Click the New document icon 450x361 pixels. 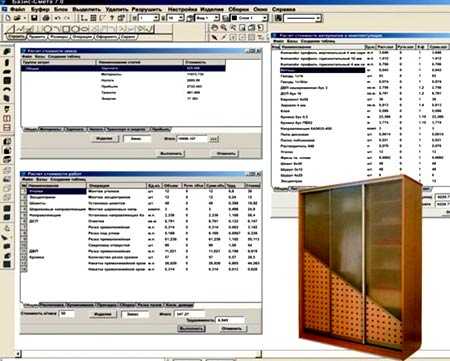8,18
